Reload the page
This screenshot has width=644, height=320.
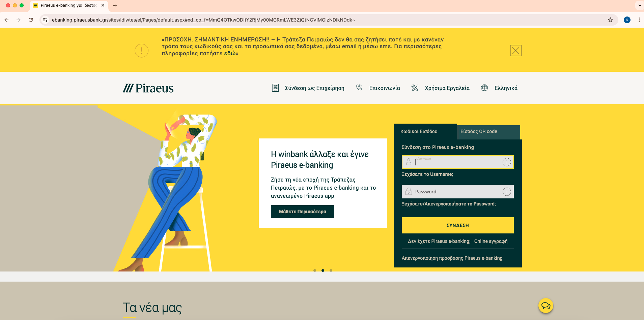click(31, 20)
